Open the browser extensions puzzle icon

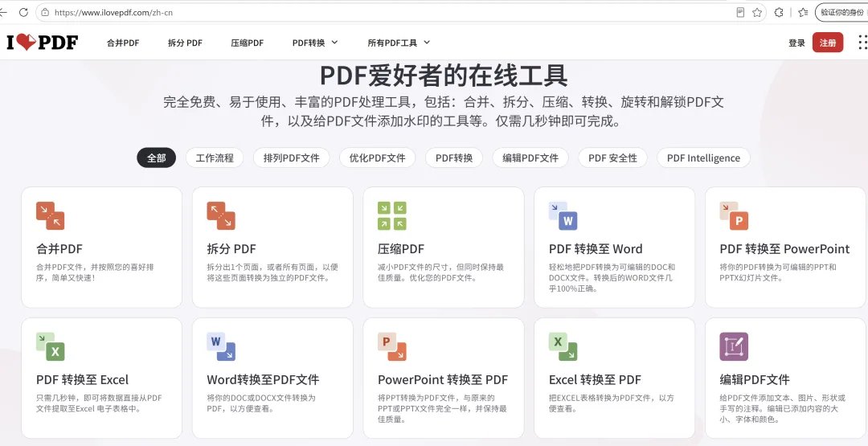pyautogui.click(x=778, y=12)
